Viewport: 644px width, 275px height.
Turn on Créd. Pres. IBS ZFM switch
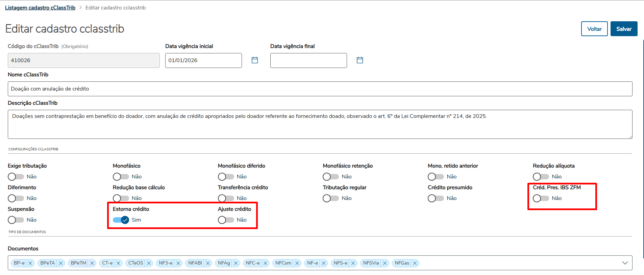click(541, 198)
